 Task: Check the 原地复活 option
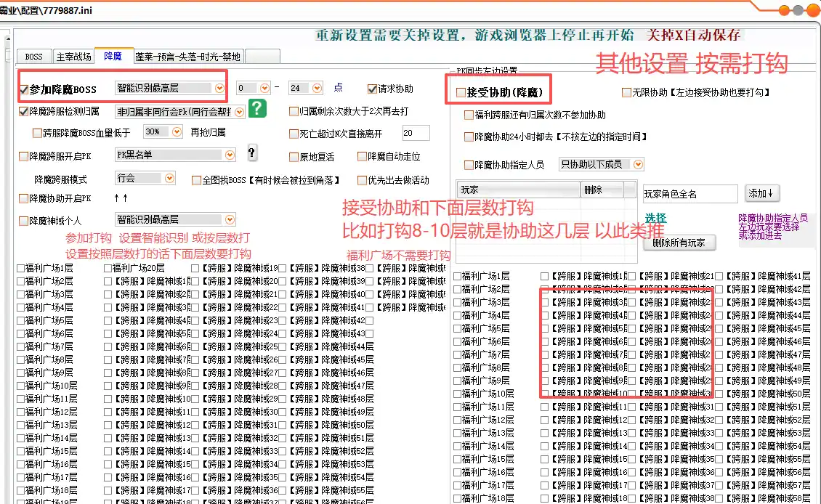point(294,157)
